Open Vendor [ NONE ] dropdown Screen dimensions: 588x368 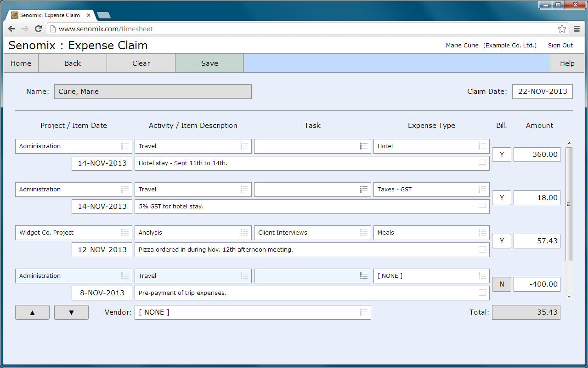click(253, 312)
